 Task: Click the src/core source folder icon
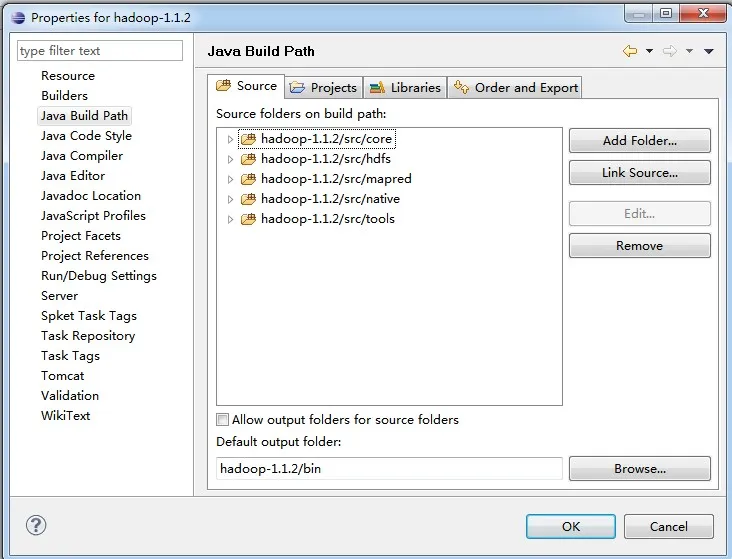pyautogui.click(x=248, y=139)
